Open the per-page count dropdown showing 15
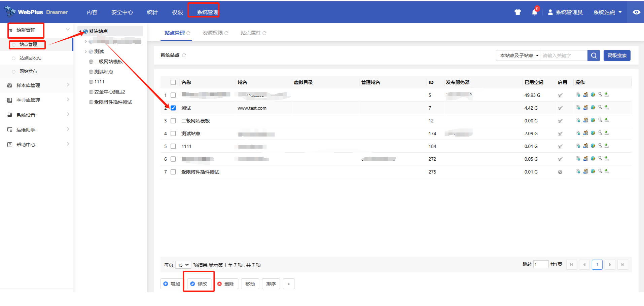Viewport: 644px width, 306px height. [x=183, y=265]
